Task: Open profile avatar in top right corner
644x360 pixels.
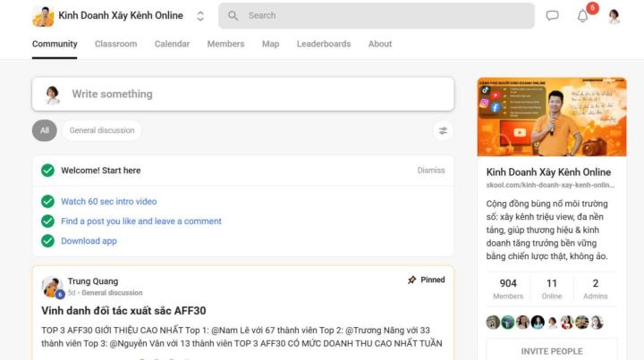Action: tap(614, 16)
